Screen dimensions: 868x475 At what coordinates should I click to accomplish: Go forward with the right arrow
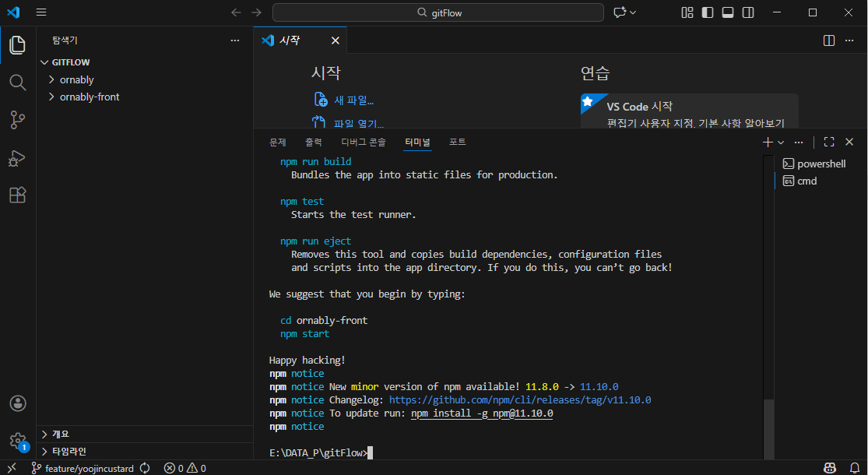pyautogui.click(x=256, y=12)
